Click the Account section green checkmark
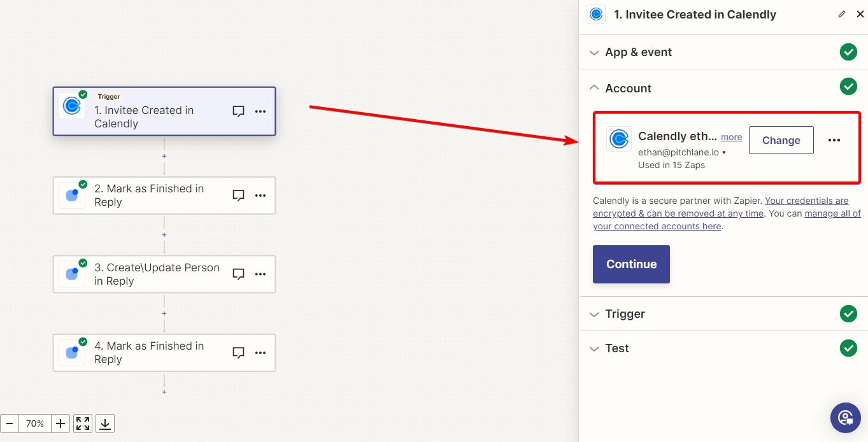Screen dimensions: 868x442 tap(848, 86)
